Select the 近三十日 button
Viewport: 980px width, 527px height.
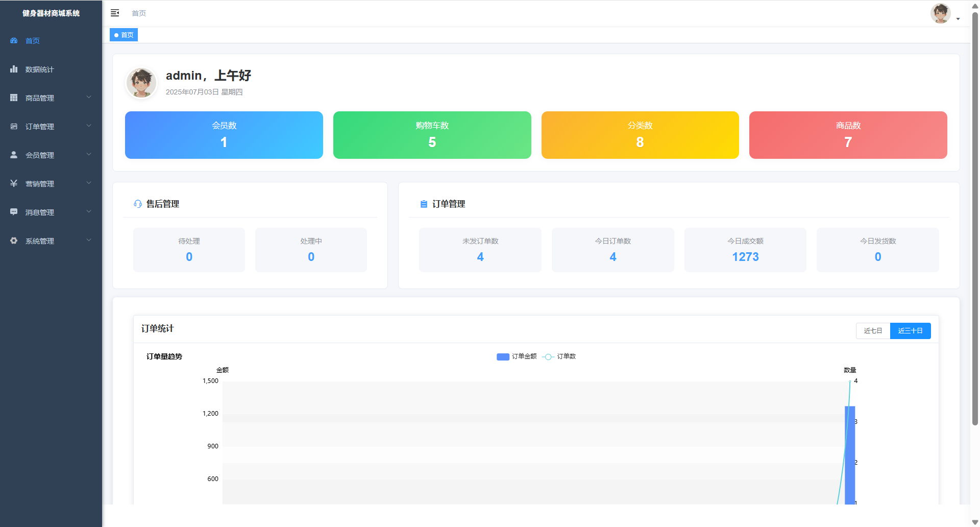point(910,331)
